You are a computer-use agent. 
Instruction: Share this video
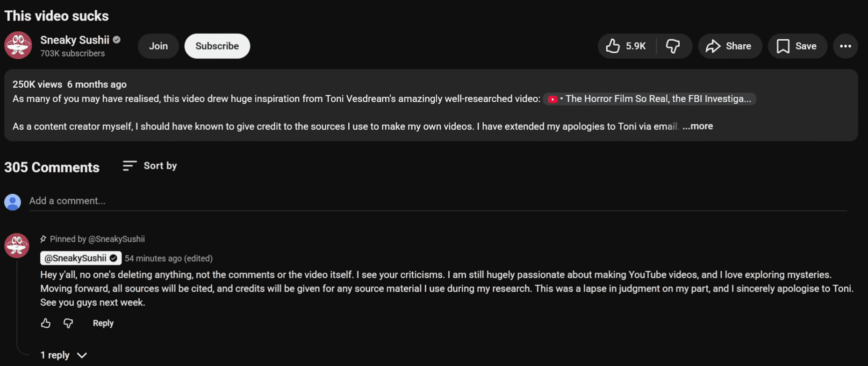[729, 46]
